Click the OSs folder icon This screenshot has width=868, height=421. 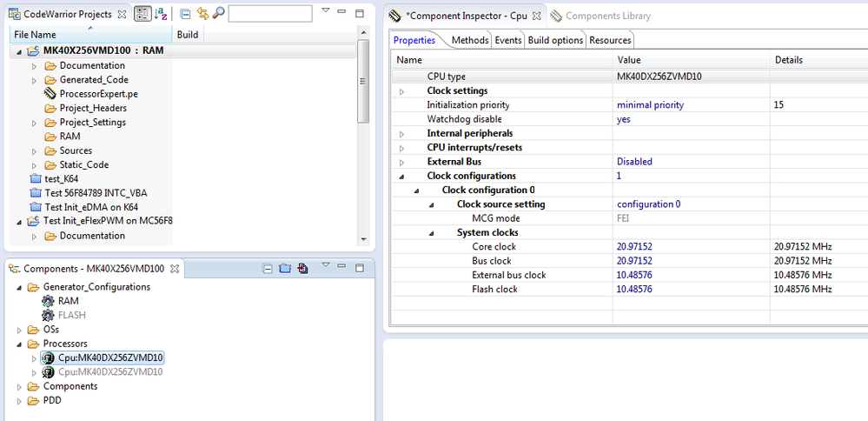click(x=34, y=329)
